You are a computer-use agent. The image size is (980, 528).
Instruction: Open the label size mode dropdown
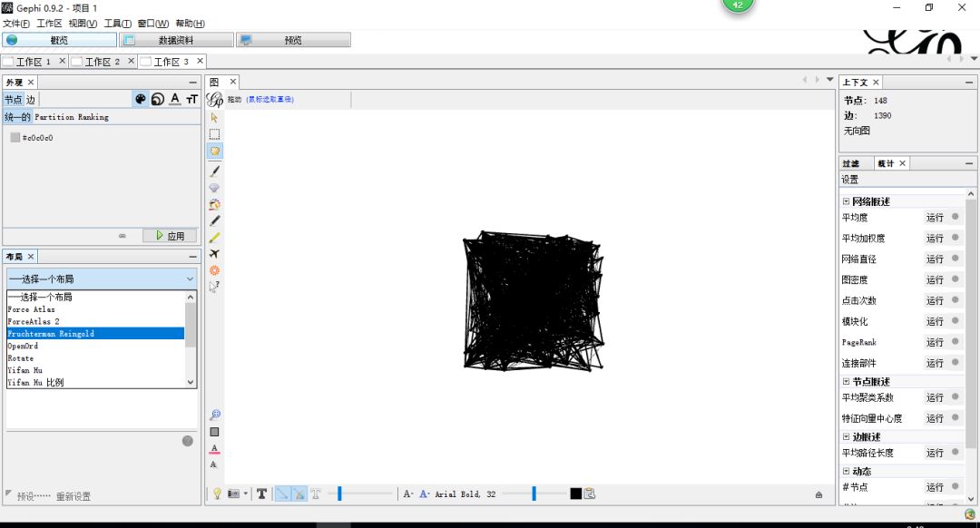point(408,494)
